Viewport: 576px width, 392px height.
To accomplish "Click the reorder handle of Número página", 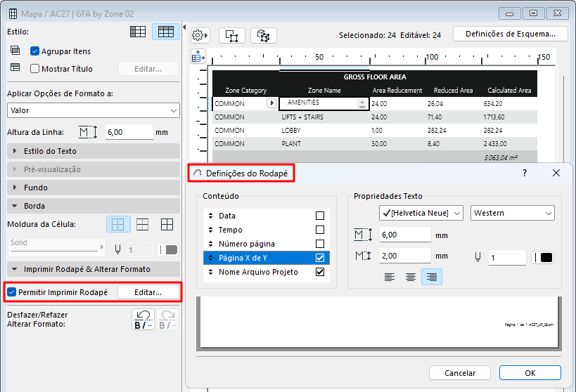I will 210,244.
